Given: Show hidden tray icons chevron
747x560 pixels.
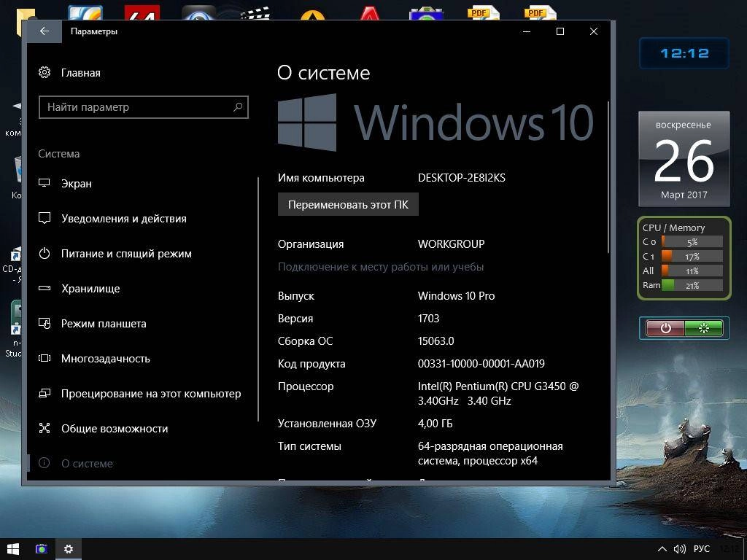Looking at the screenshot, I should 662,549.
